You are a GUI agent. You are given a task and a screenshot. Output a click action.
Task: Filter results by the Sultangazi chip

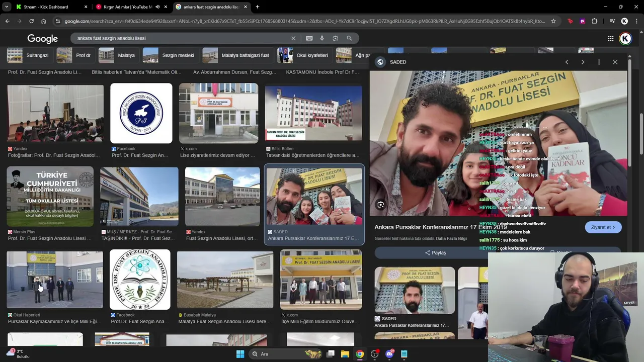pyautogui.click(x=29, y=55)
